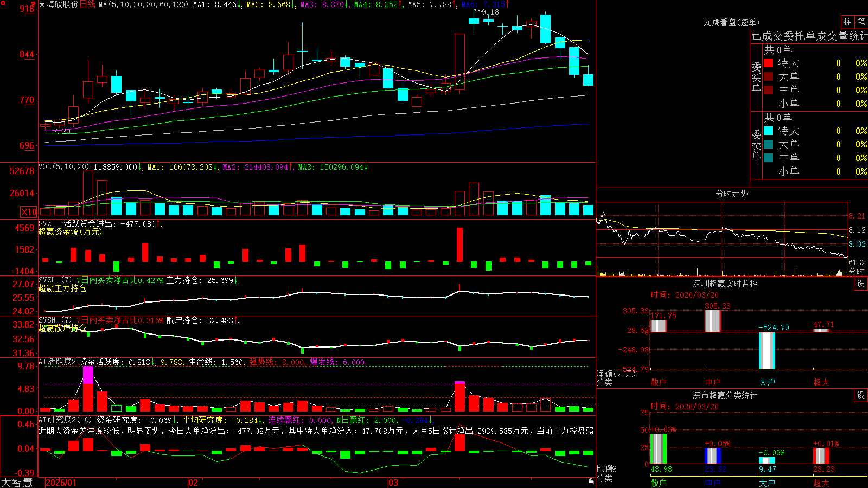
Task: Click the 主力持仓: 25.699 value
Action: pyautogui.click(x=200, y=280)
